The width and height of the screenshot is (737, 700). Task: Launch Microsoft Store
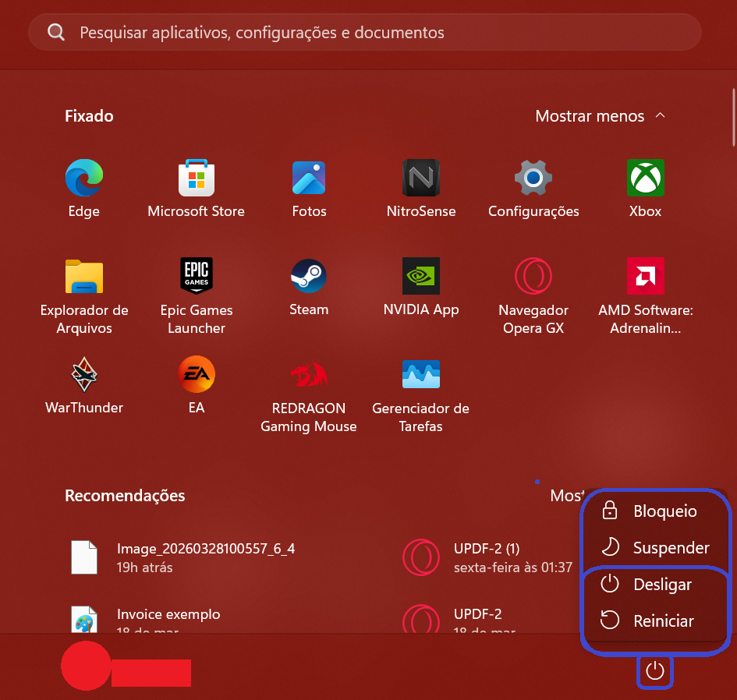coord(196,188)
